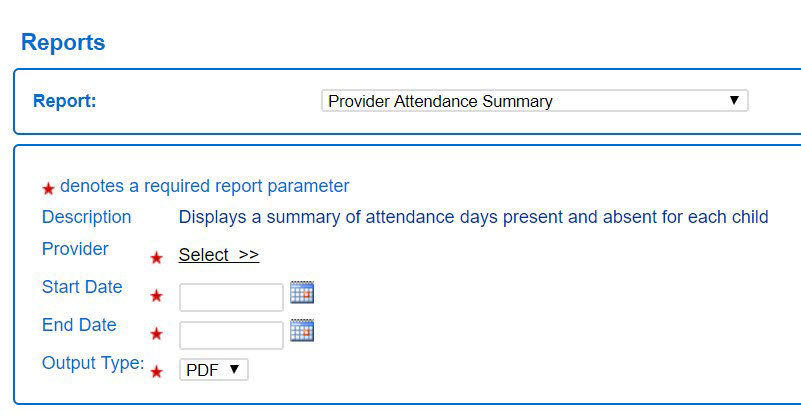
Task: Click the Report: field label
Action: pyautogui.click(x=65, y=101)
